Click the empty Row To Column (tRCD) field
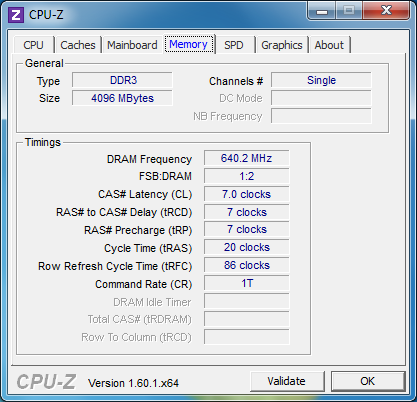 [x=247, y=337]
